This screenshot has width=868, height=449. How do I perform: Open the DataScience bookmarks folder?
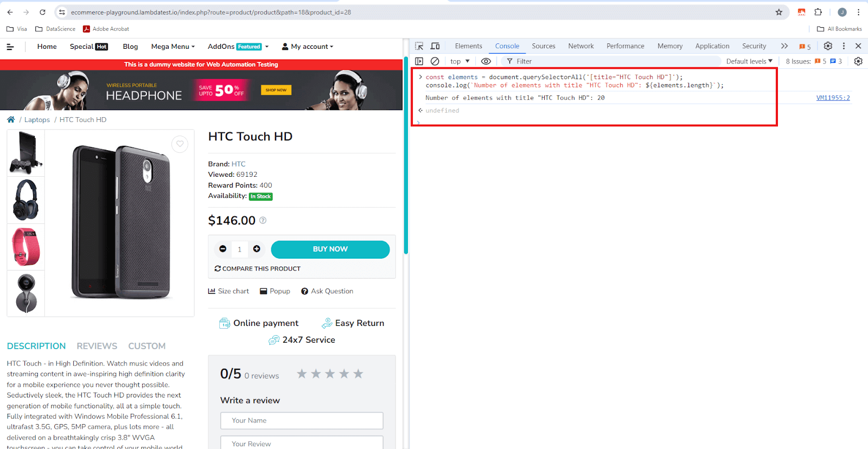pyautogui.click(x=55, y=29)
